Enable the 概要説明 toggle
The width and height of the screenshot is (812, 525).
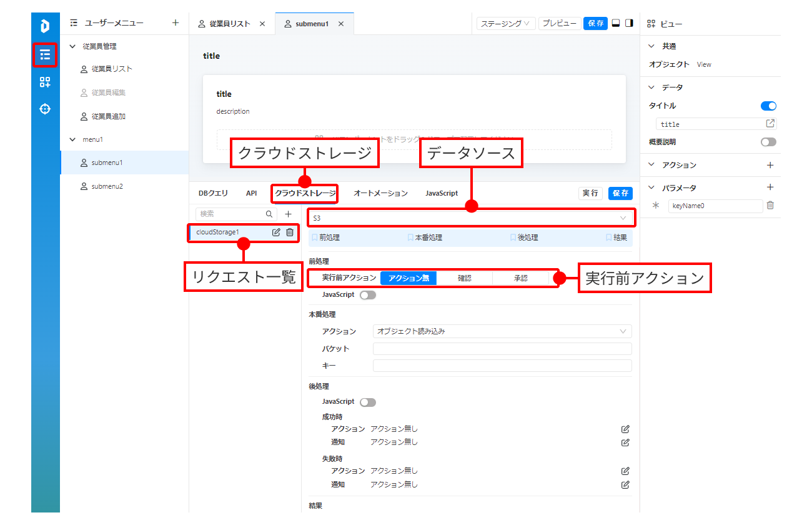click(x=768, y=142)
